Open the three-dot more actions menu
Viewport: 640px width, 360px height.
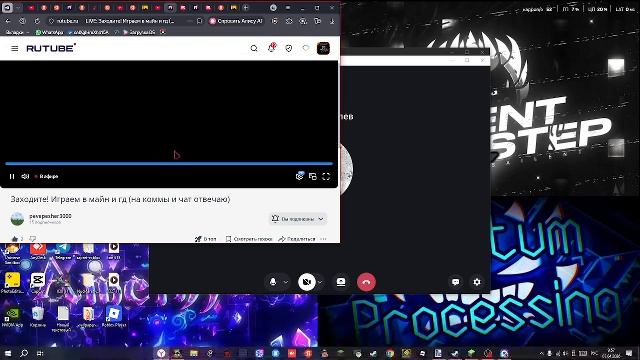coord(324,239)
